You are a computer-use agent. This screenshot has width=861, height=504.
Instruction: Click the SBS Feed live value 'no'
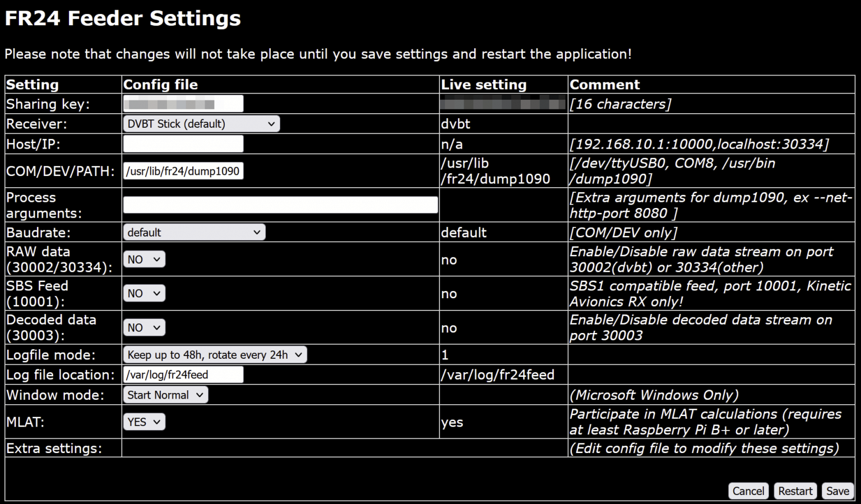(448, 294)
